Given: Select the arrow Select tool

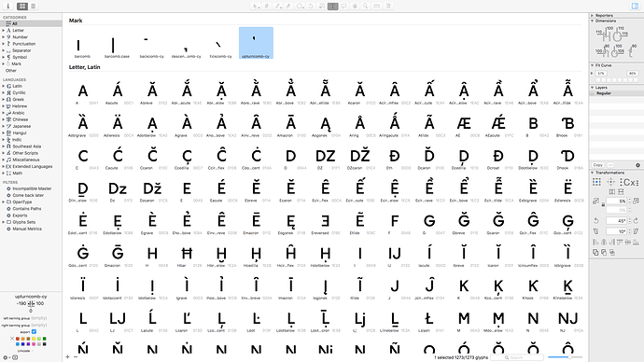Looking at the screenshot, I should click(256, 7).
